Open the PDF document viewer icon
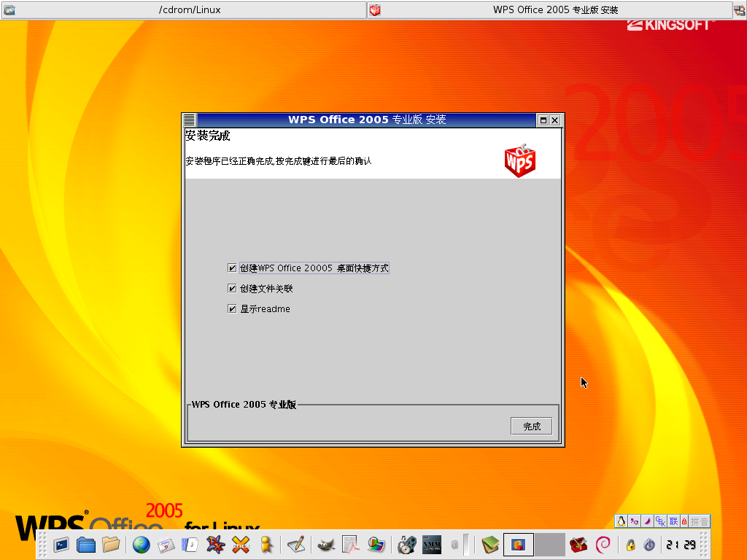The height and width of the screenshot is (560, 747). point(351,545)
